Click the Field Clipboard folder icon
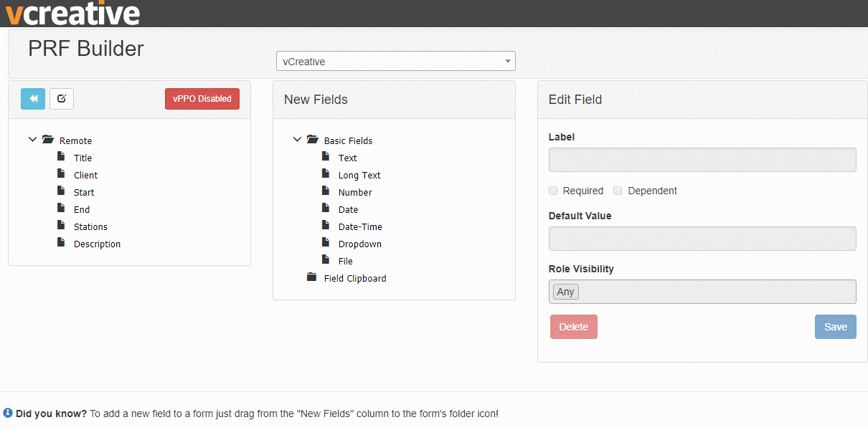This screenshot has height=430, width=868. tap(311, 277)
